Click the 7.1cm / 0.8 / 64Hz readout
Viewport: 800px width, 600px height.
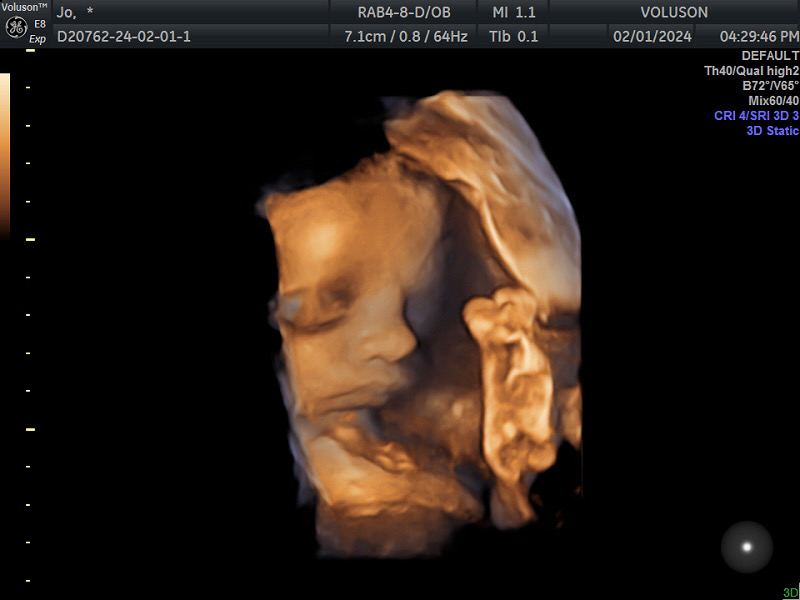[406, 36]
